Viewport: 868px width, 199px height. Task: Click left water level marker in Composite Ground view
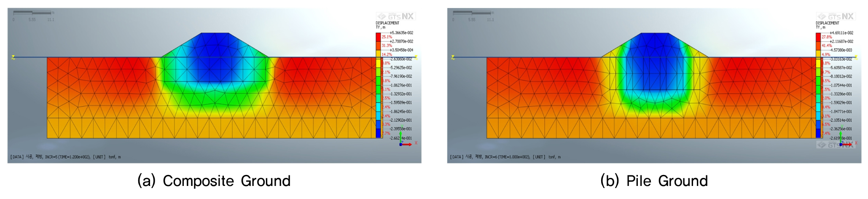(x=13, y=57)
